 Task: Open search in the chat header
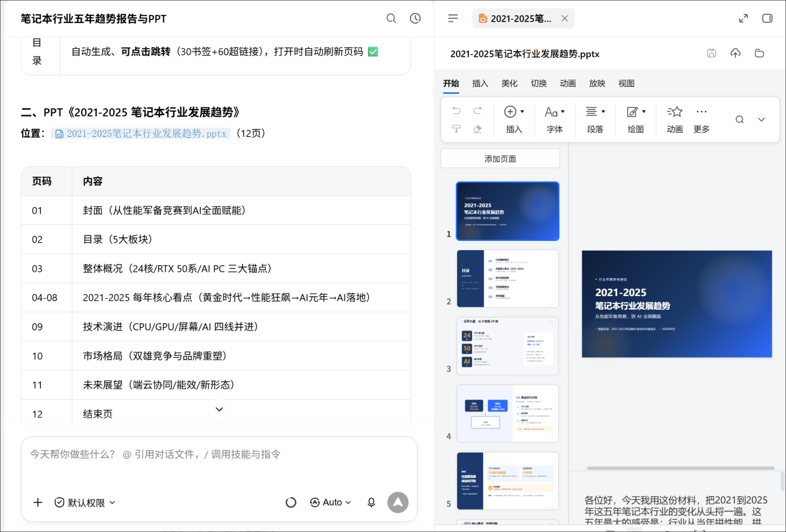[391, 19]
